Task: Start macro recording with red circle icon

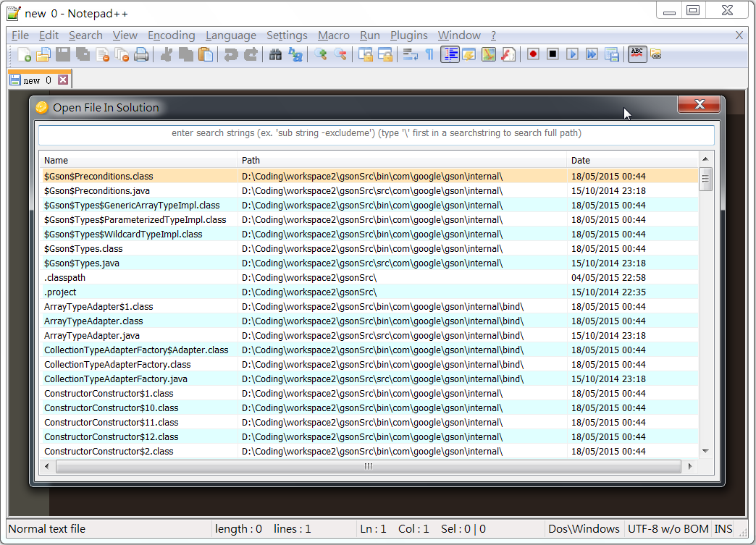Action: (533, 54)
